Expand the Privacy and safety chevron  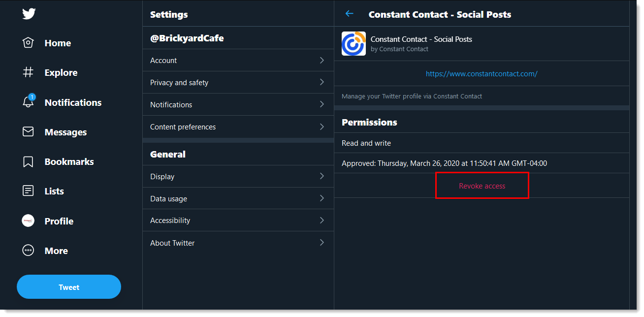(x=322, y=82)
